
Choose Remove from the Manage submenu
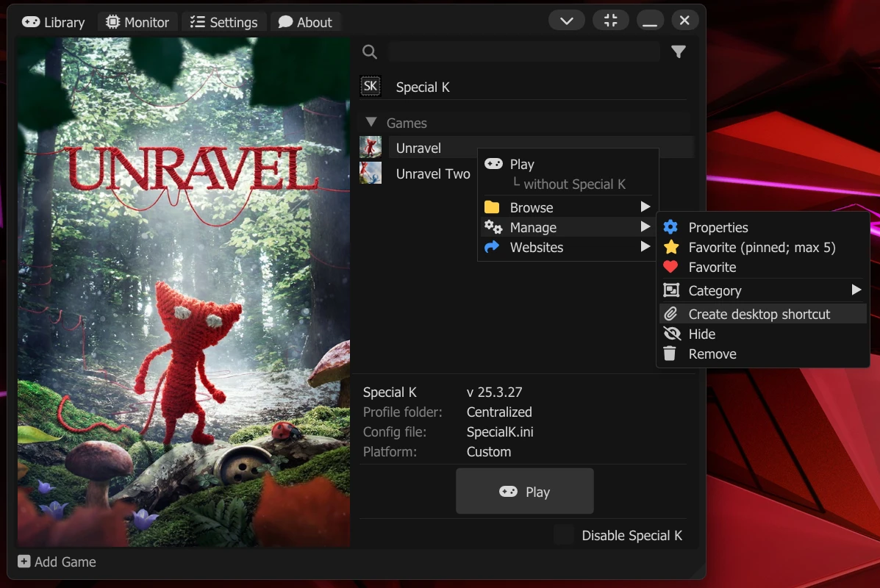[x=763, y=354]
